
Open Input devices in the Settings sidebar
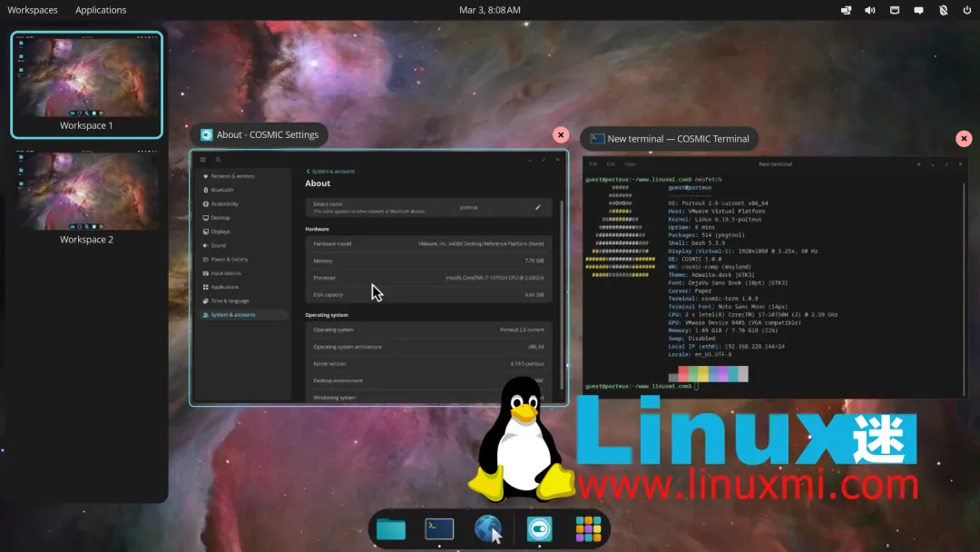click(x=240, y=273)
